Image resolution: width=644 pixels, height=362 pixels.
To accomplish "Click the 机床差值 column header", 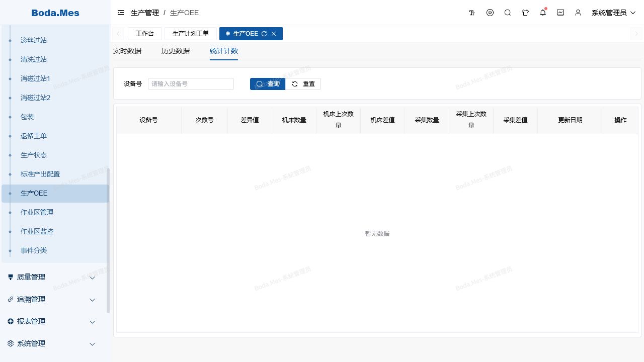I will [383, 120].
